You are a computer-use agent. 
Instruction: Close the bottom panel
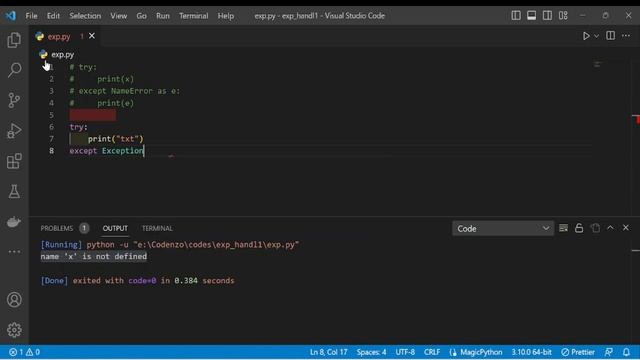tap(626, 228)
